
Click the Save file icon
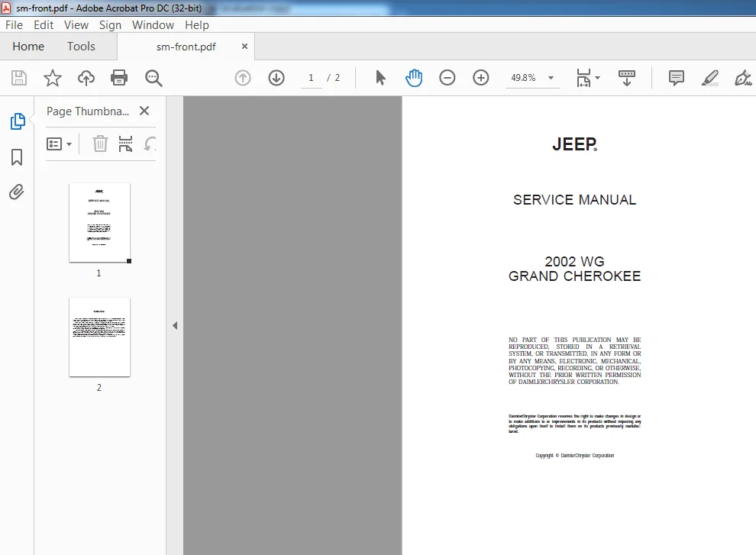[19, 78]
